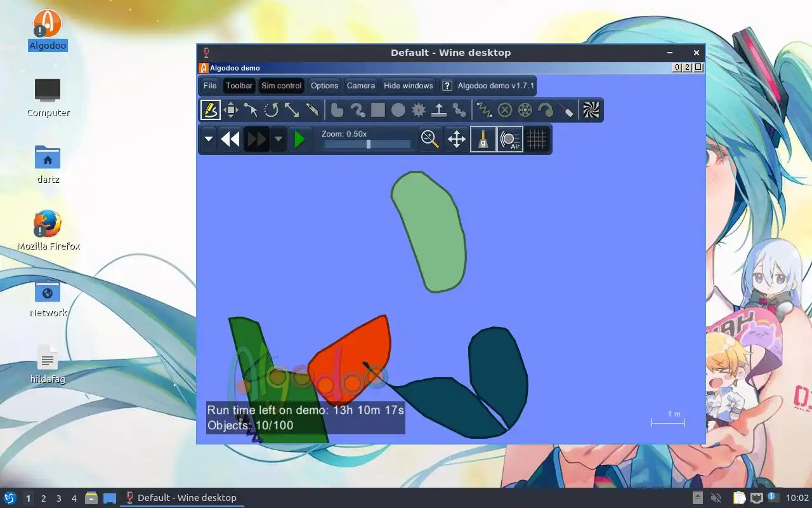The width and height of the screenshot is (812, 508).
Task: Toggle air friction
Action: coord(510,139)
